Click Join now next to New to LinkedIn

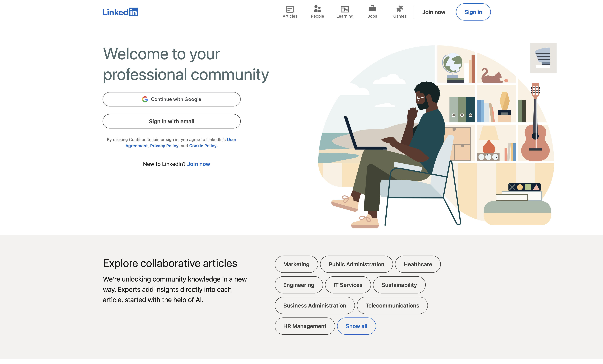coord(198,164)
